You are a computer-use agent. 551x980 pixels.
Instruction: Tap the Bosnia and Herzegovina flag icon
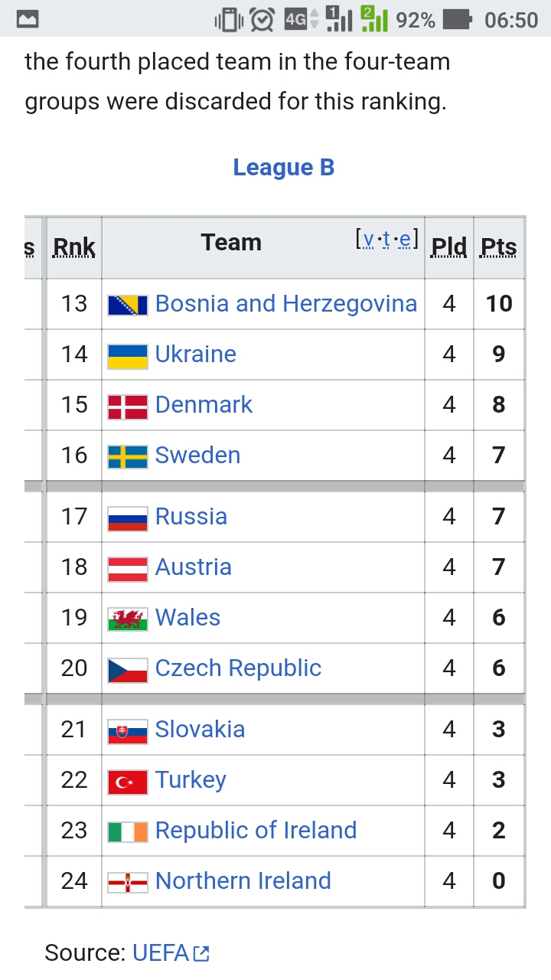click(128, 305)
